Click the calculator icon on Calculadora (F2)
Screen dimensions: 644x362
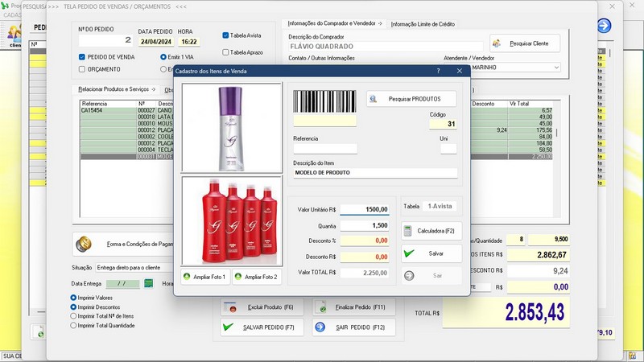407,231
